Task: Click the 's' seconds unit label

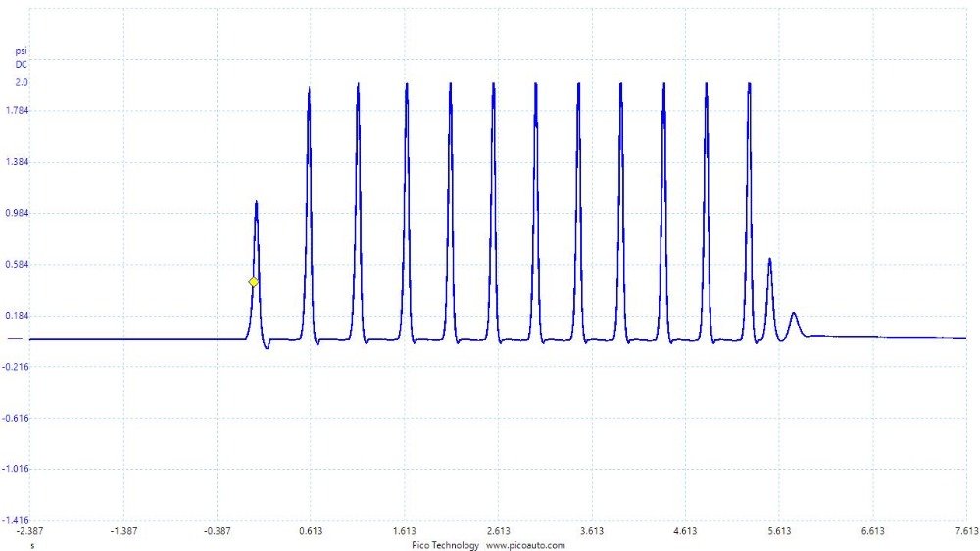Action: (x=32, y=544)
